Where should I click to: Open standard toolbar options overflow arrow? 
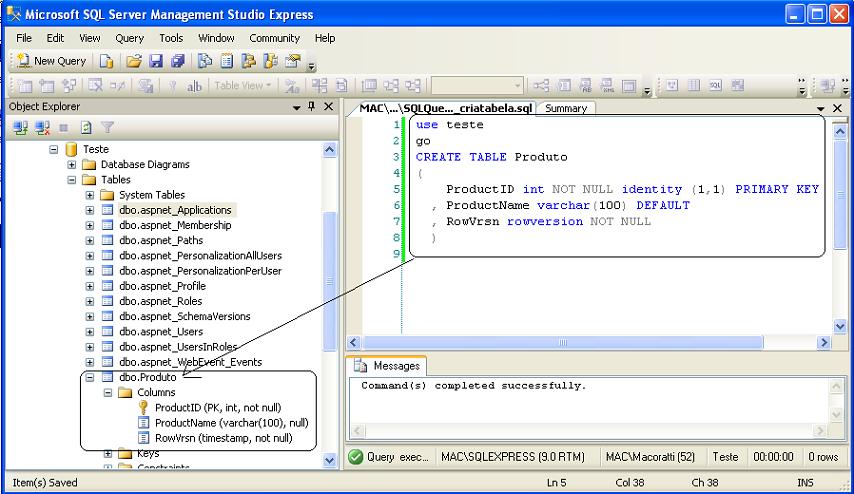tap(312, 66)
